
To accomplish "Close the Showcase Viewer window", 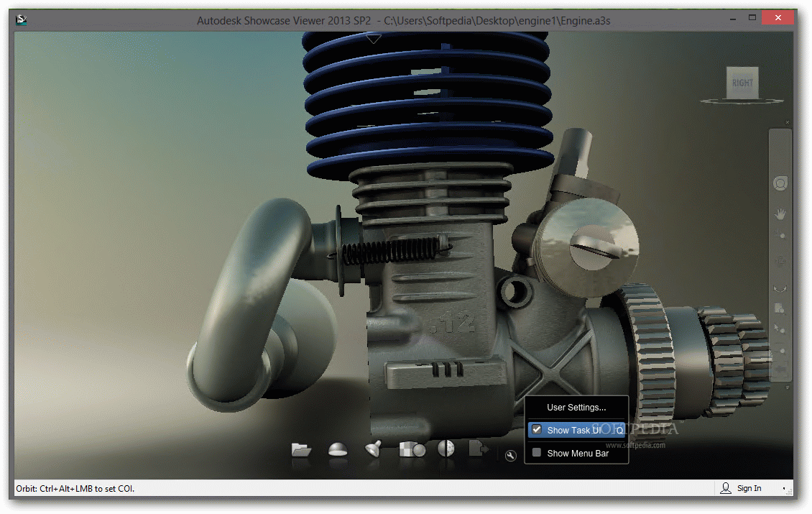I will [778, 18].
